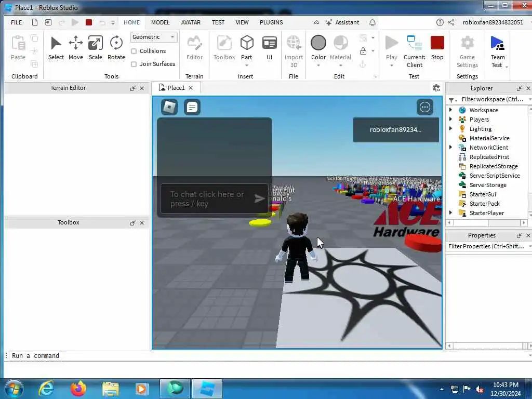This screenshot has height=399, width=532.
Task: Click the Material sphere icon
Action: point(340,43)
